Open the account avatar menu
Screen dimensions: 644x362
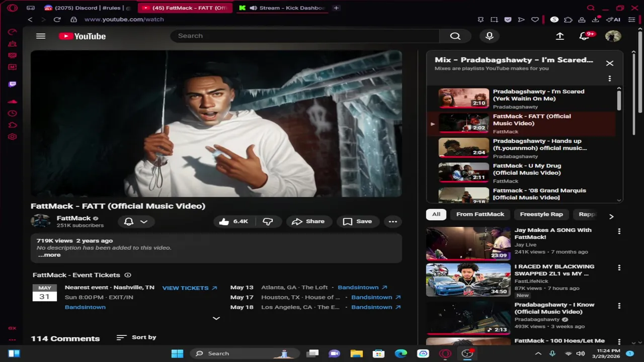click(x=613, y=36)
